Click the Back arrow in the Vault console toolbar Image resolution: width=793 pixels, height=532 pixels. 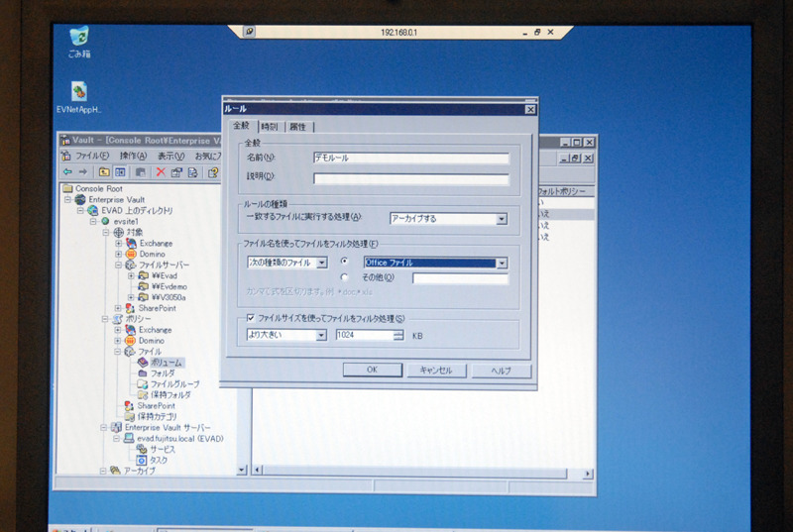tap(67, 172)
